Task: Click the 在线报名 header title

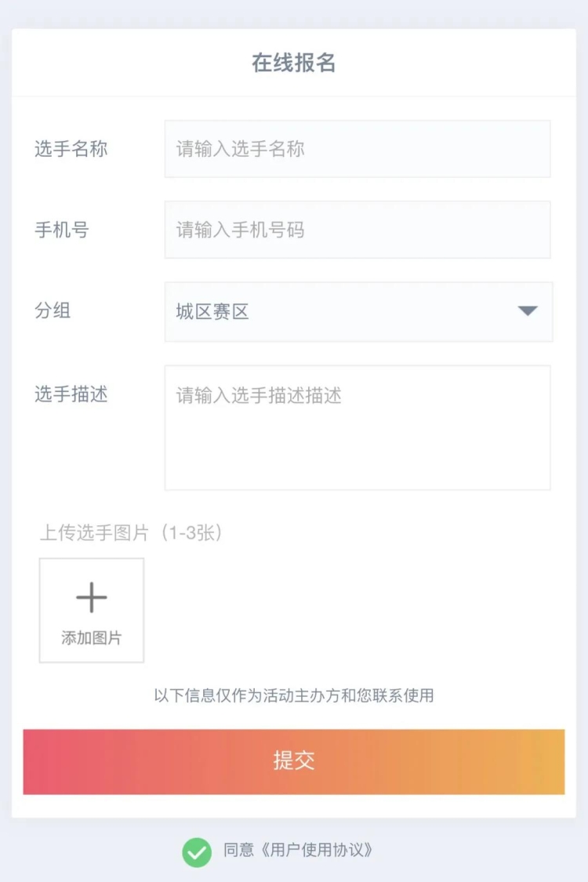Action: point(294,63)
